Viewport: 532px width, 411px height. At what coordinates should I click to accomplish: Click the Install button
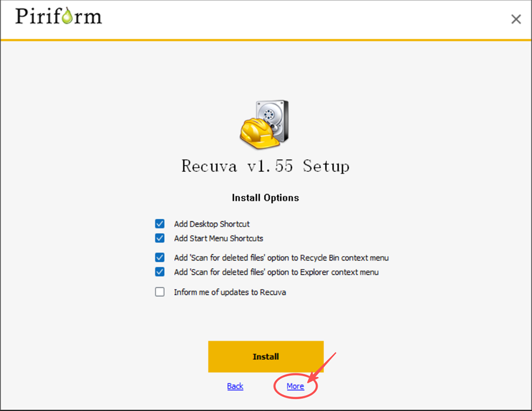point(265,357)
